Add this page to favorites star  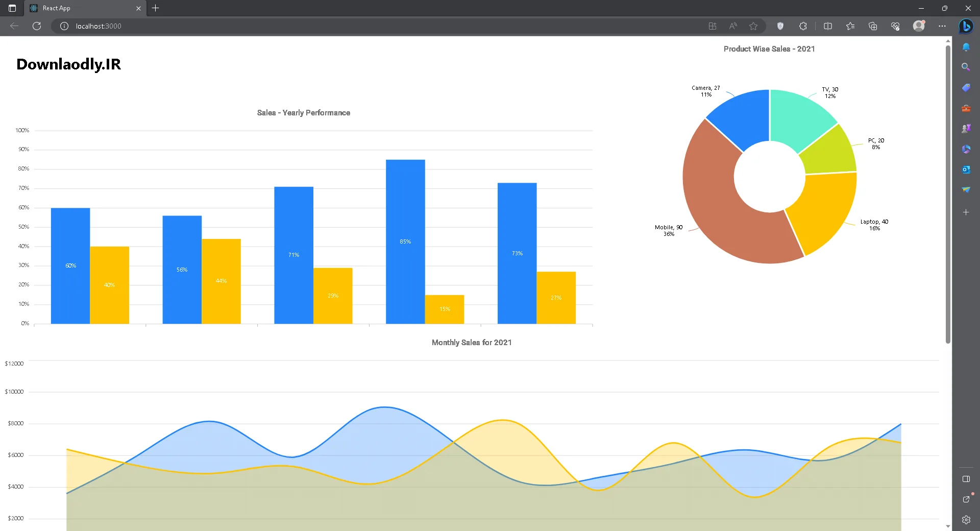pos(753,26)
